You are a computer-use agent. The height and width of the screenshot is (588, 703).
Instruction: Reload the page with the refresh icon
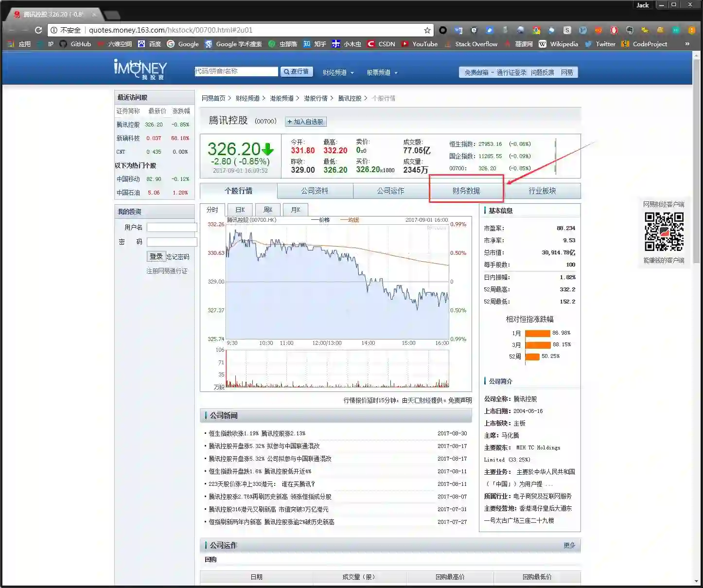(x=38, y=30)
